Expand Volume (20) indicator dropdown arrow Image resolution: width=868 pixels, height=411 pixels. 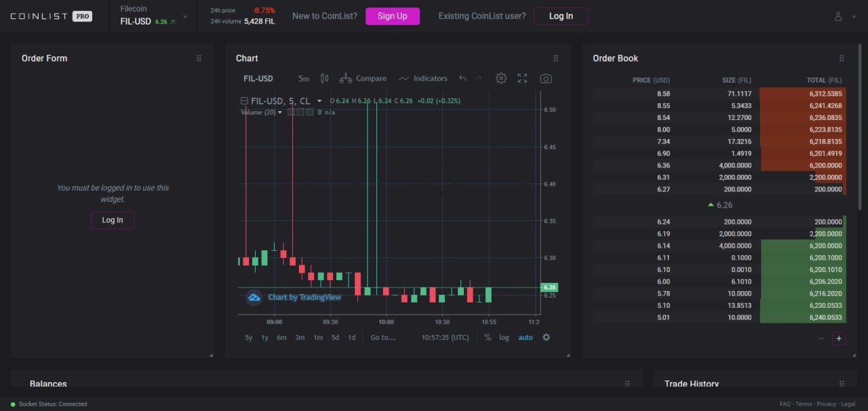pos(280,113)
